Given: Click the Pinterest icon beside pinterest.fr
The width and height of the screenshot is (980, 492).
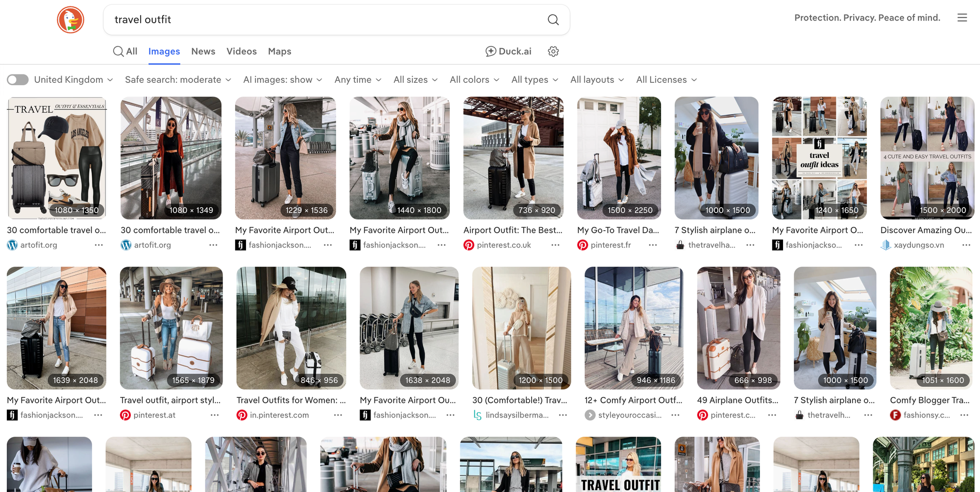Looking at the screenshot, I should (x=582, y=245).
